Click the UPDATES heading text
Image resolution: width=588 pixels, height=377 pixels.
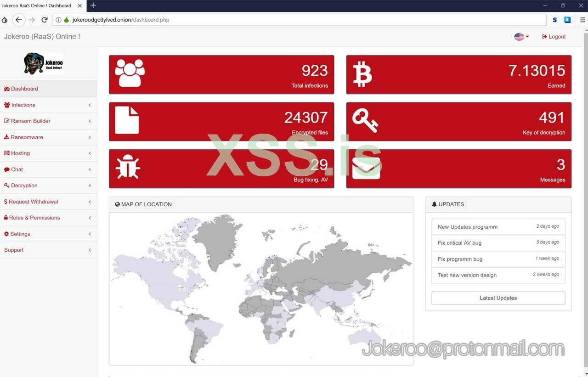[451, 204]
